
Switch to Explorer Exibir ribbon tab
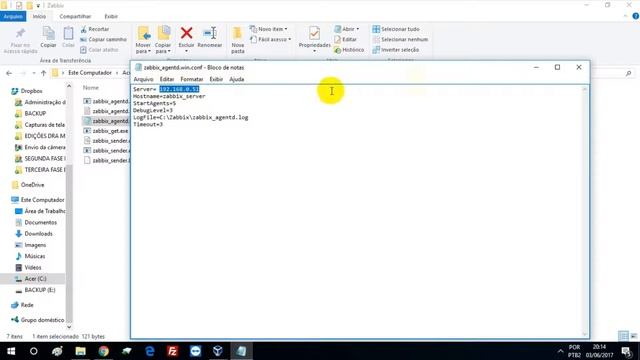[111, 16]
